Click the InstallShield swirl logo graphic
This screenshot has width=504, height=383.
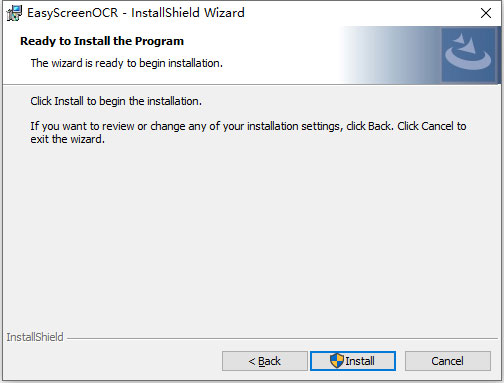(468, 54)
